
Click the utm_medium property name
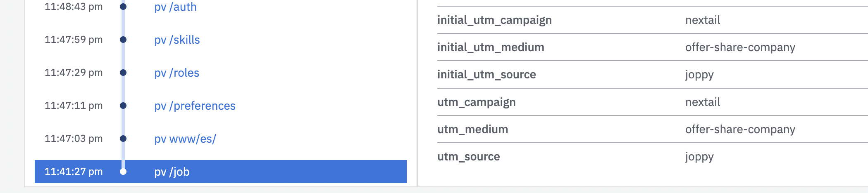click(x=472, y=129)
